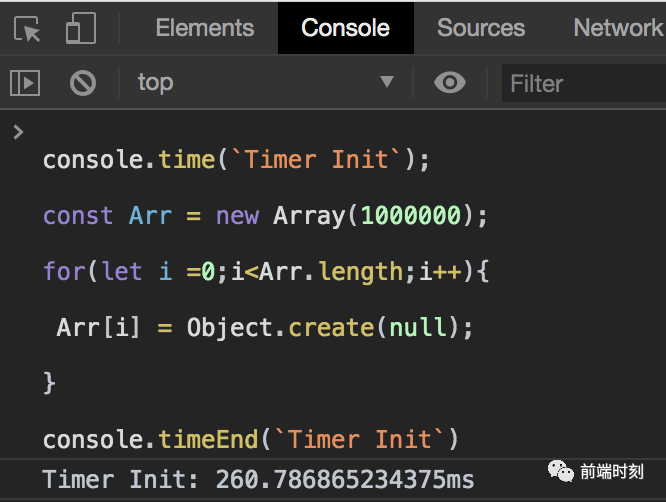This screenshot has width=666, height=502.
Task: Open the top JavaScript context dropdown
Action: [x=266, y=82]
